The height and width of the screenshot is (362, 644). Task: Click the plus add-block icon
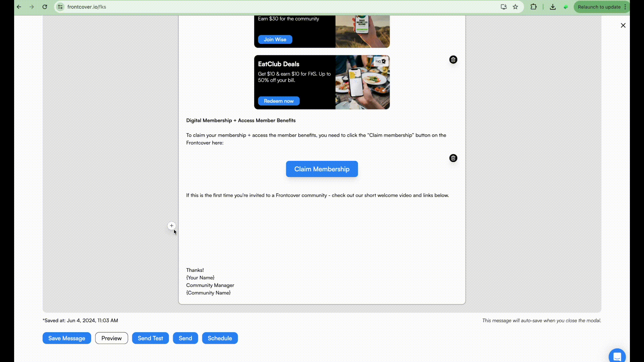171,226
